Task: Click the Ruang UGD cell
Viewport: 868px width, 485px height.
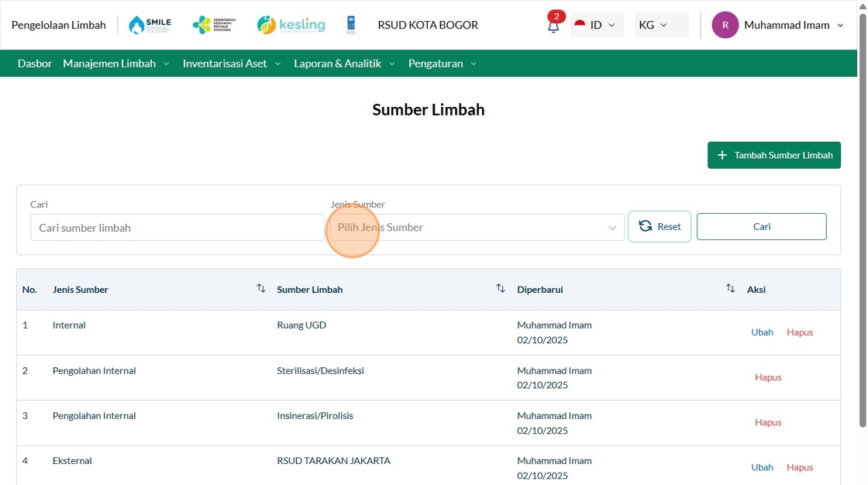Action: [301, 325]
